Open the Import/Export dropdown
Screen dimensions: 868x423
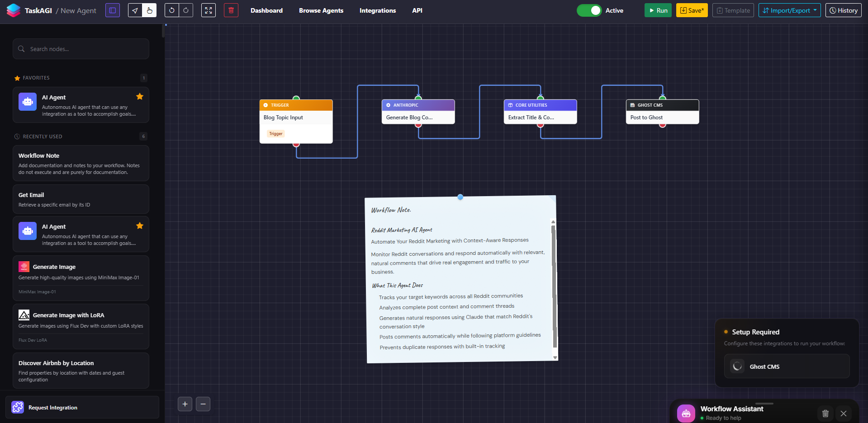click(x=789, y=10)
